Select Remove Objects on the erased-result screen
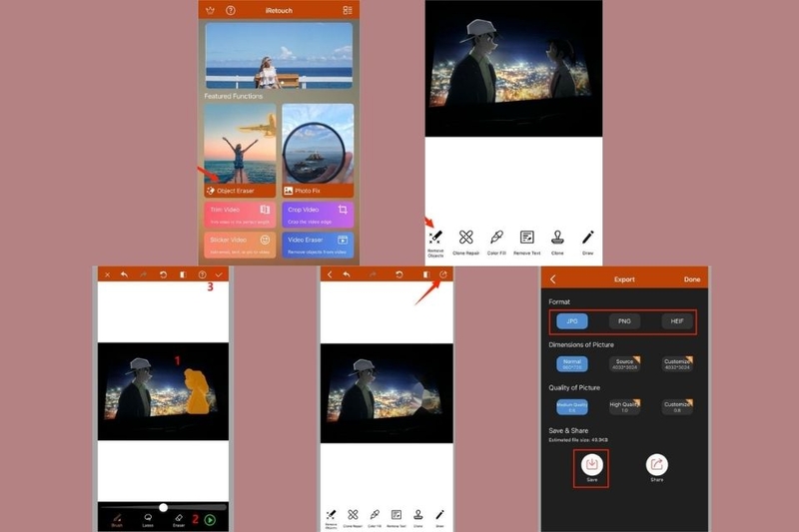This screenshot has height=532, width=799. point(331,519)
